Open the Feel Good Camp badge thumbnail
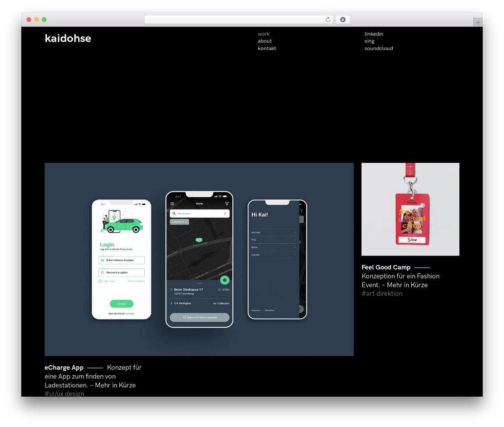 410,209
